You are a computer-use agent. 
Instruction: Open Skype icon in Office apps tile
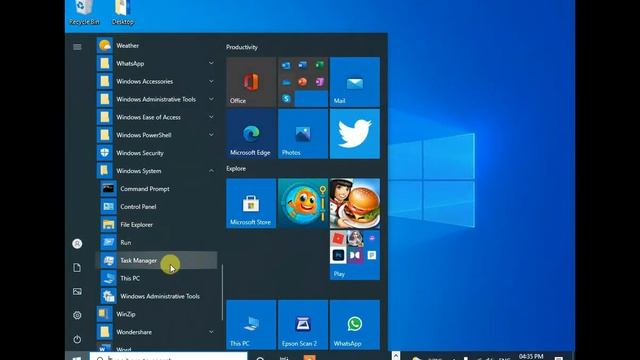286,99
